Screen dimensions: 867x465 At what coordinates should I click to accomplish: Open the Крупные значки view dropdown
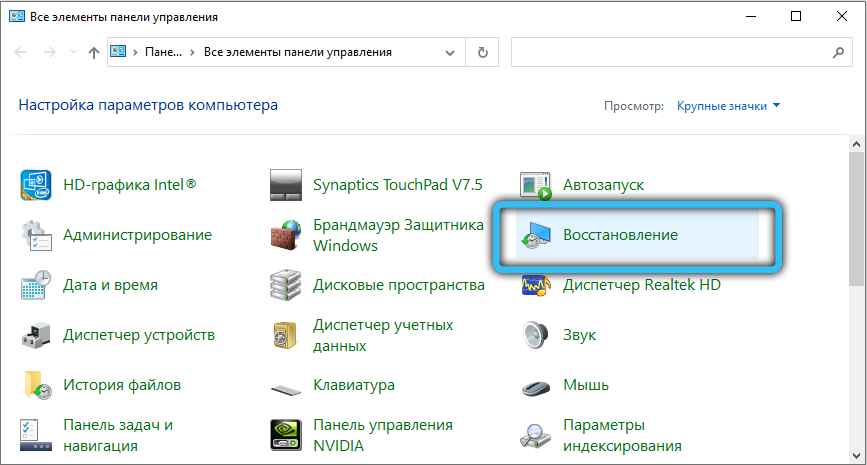point(728,106)
